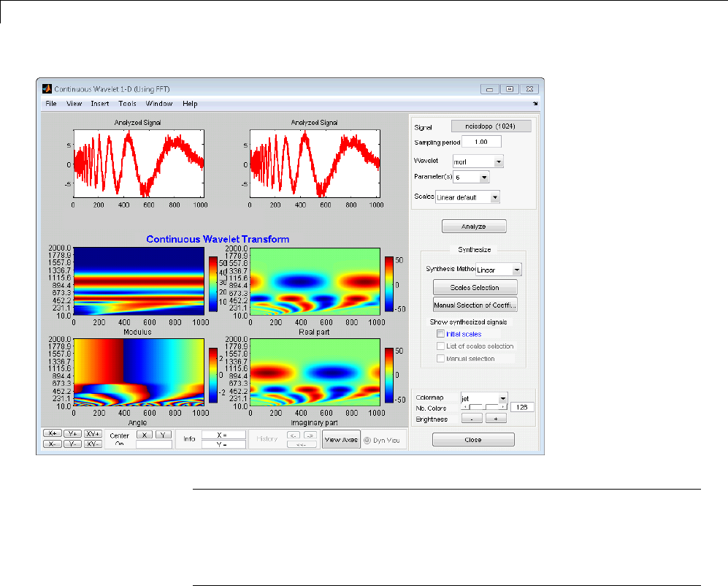Select the Dyn Visu radio button

pos(367,440)
